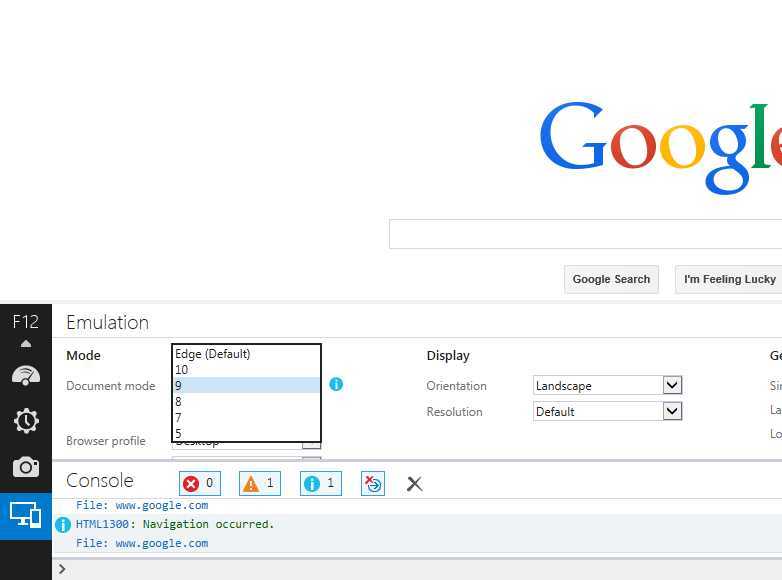This screenshot has height=580, width=782.
Task: Open www.google.com link under HTML1300
Action: coord(162,543)
